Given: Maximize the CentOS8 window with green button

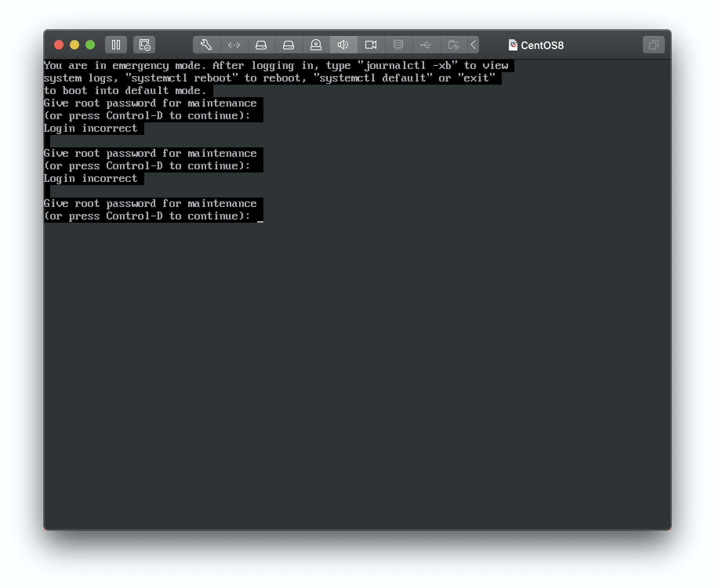Looking at the screenshot, I should pyautogui.click(x=90, y=45).
